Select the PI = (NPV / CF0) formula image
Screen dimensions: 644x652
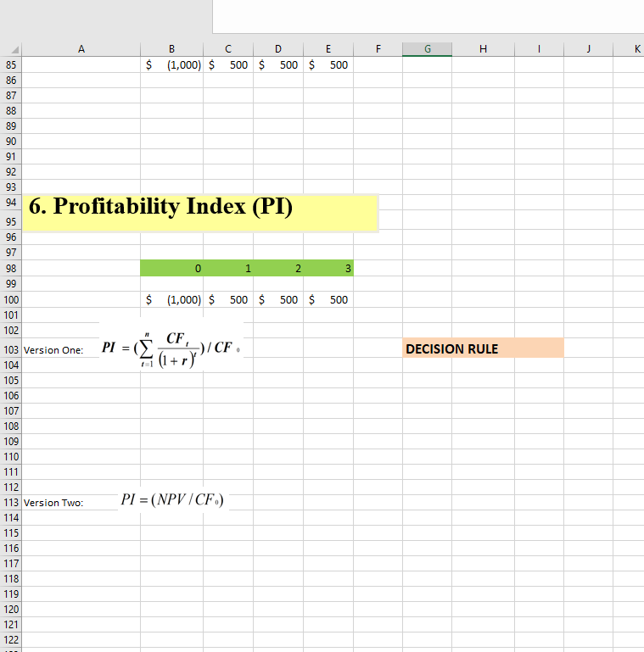click(172, 500)
